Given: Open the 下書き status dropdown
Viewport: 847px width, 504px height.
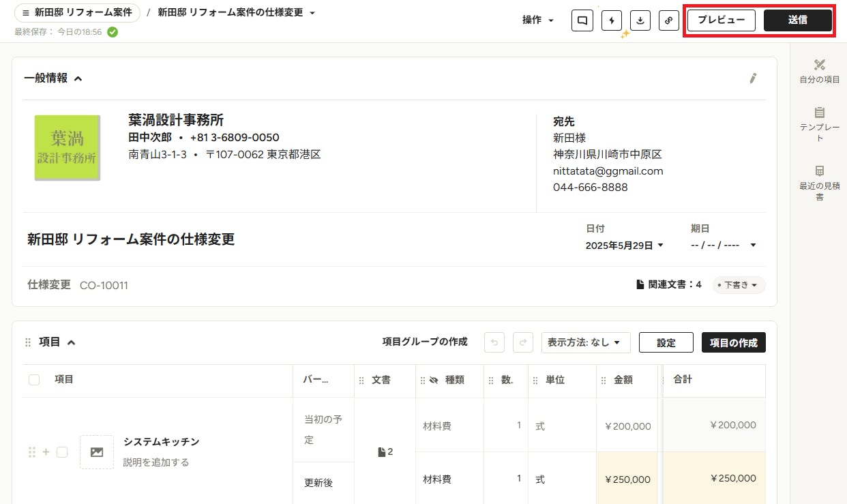Looking at the screenshot, I should 739,285.
